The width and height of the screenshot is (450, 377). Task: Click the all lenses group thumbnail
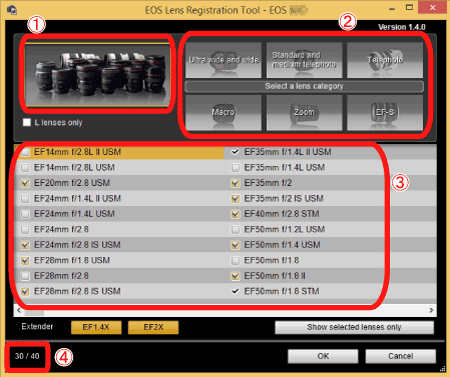[x=97, y=75]
